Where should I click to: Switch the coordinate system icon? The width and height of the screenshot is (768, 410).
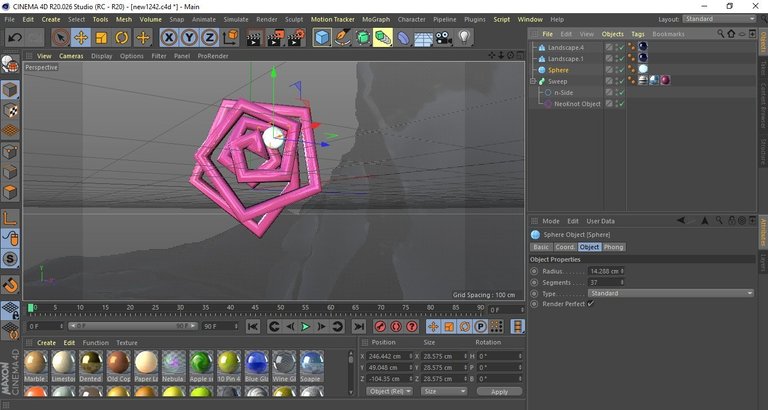230,38
